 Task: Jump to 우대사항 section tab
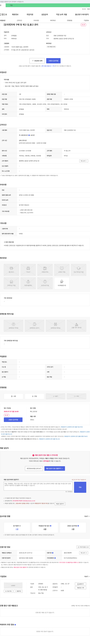pyautogui.click(x=36, y=21)
